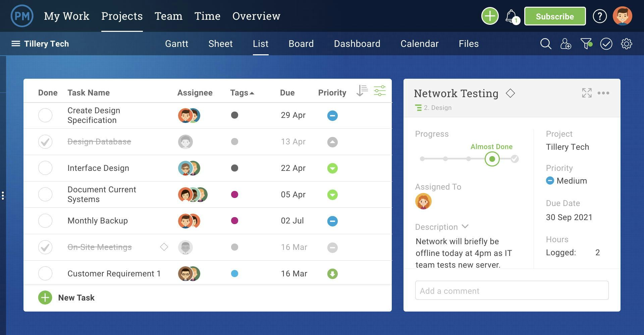Open the Tillery Tech hamburger menu
Viewport: 644px width, 335px height.
tap(15, 44)
